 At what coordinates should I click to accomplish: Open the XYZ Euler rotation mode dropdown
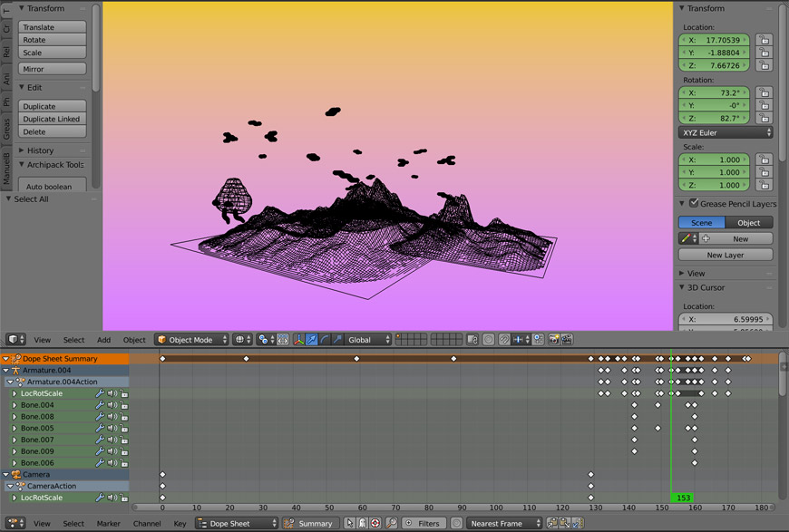726,132
